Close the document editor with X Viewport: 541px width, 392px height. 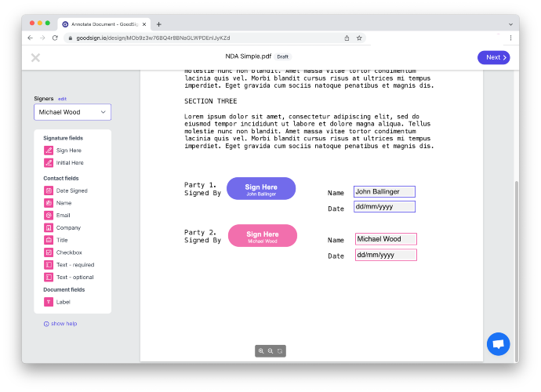tap(35, 58)
